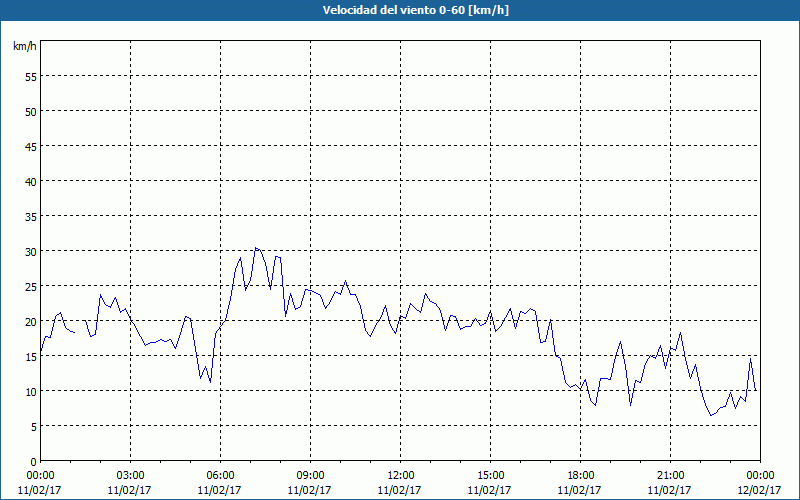Click the 03:00 time label on the x-axis
Viewport: 800px width, 500px height.
coord(130,476)
